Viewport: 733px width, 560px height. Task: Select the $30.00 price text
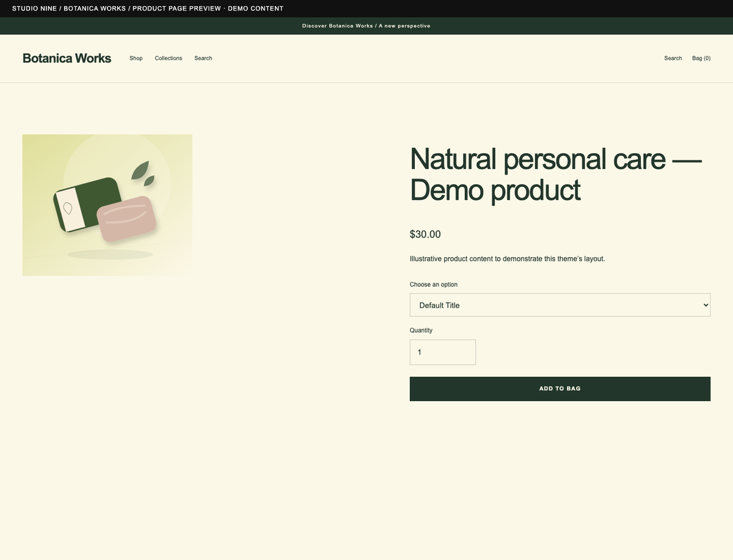tap(425, 234)
